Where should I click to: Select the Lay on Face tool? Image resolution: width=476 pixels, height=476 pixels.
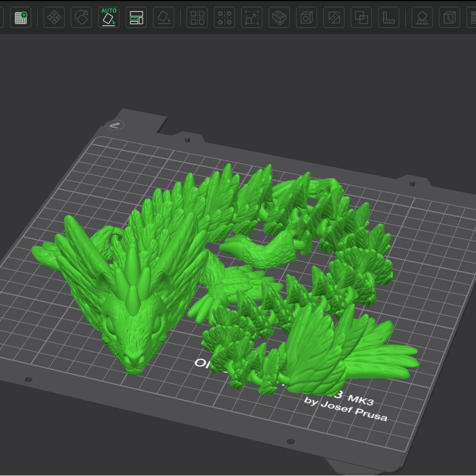pyautogui.click(x=164, y=18)
